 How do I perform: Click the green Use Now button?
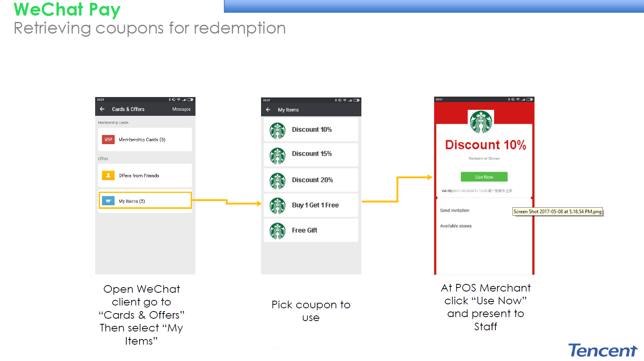point(484,177)
